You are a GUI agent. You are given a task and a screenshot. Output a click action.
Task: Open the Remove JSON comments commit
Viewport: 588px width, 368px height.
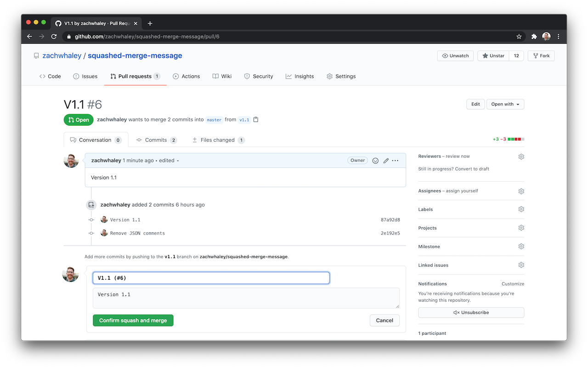pyautogui.click(x=137, y=233)
